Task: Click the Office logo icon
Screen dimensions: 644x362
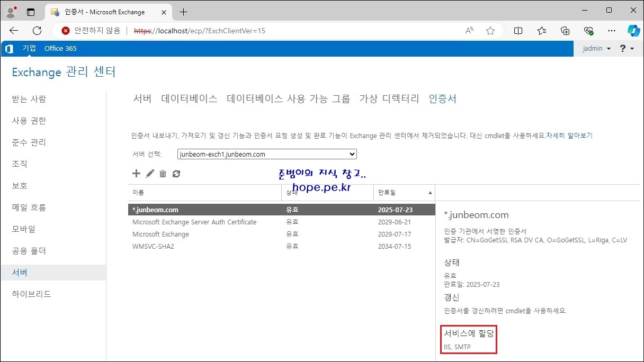Action: pos(9,49)
